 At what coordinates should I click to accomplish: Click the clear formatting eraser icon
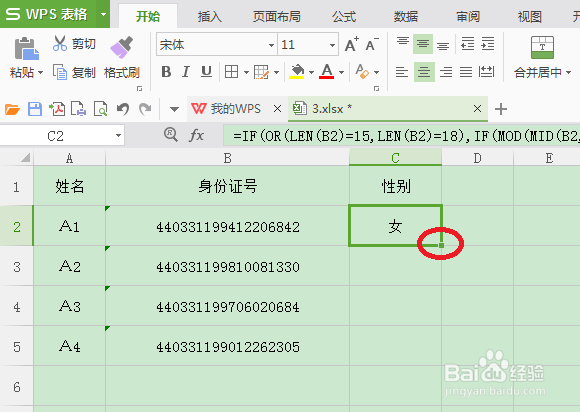coord(362,72)
